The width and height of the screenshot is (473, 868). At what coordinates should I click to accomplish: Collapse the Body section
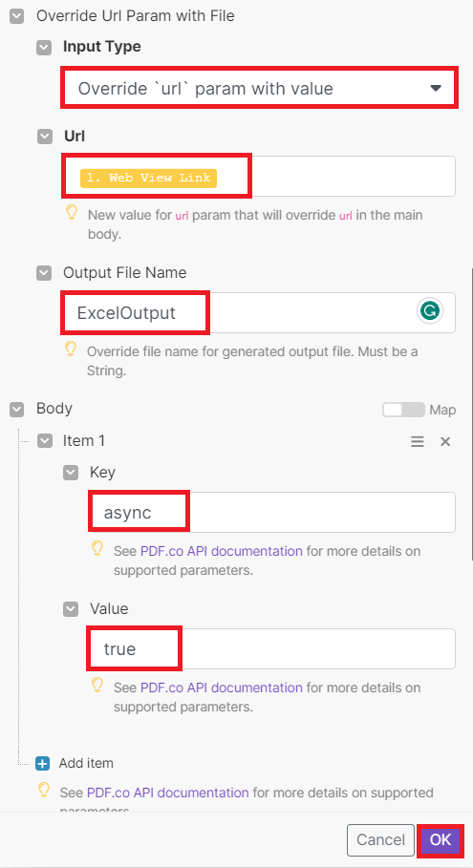(x=17, y=409)
